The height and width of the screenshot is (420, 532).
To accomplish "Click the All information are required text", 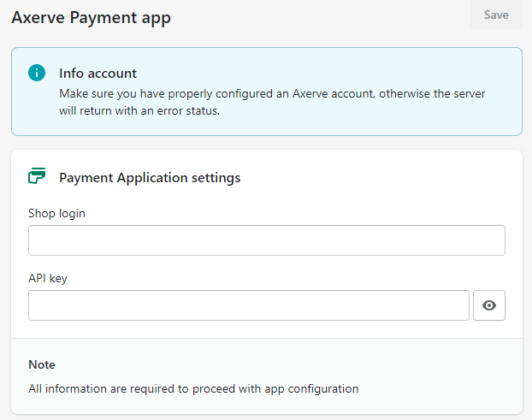I will (193, 389).
